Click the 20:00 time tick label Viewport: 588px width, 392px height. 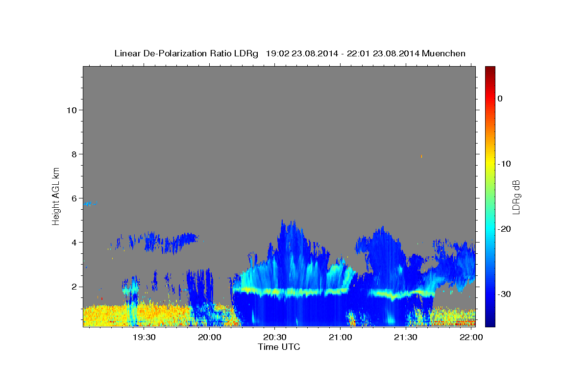[x=210, y=337]
